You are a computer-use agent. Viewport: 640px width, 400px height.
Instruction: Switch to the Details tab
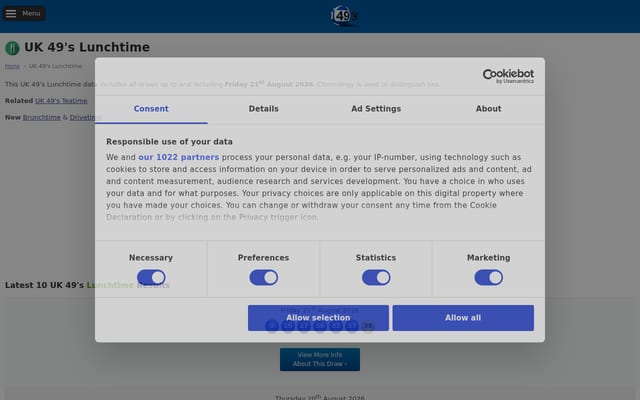pyautogui.click(x=264, y=109)
